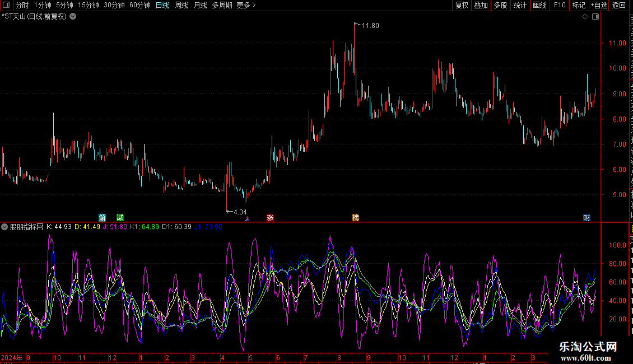633x364 pixels.
Task: Click the 返回 back button
Action: (x=619, y=5)
